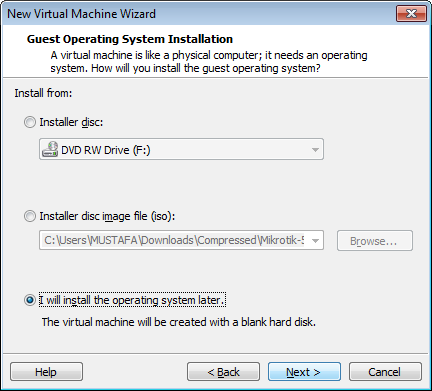Screen dimensions: 432x391
Task: Click the Guest Operating System Installation heading
Action: (x=130, y=39)
